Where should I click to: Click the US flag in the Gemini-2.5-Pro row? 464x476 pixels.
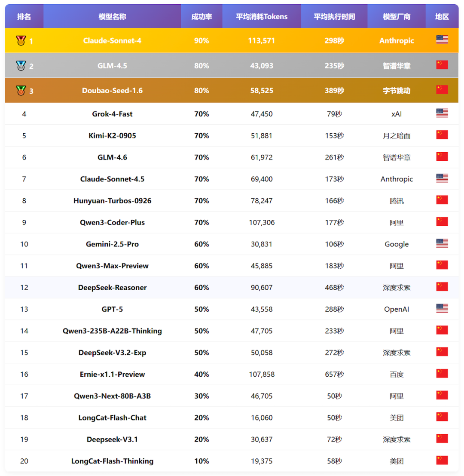tap(442, 243)
